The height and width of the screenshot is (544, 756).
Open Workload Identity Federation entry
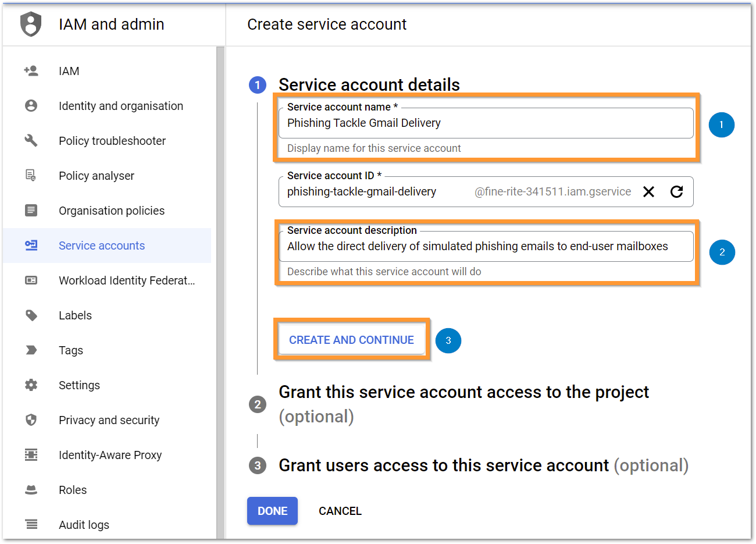click(107, 280)
